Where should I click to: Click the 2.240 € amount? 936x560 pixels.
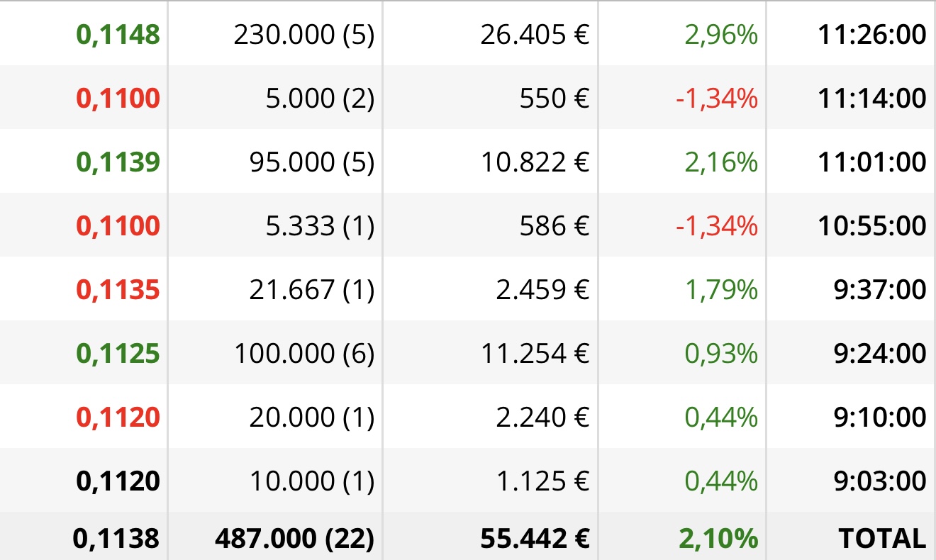[x=542, y=418]
